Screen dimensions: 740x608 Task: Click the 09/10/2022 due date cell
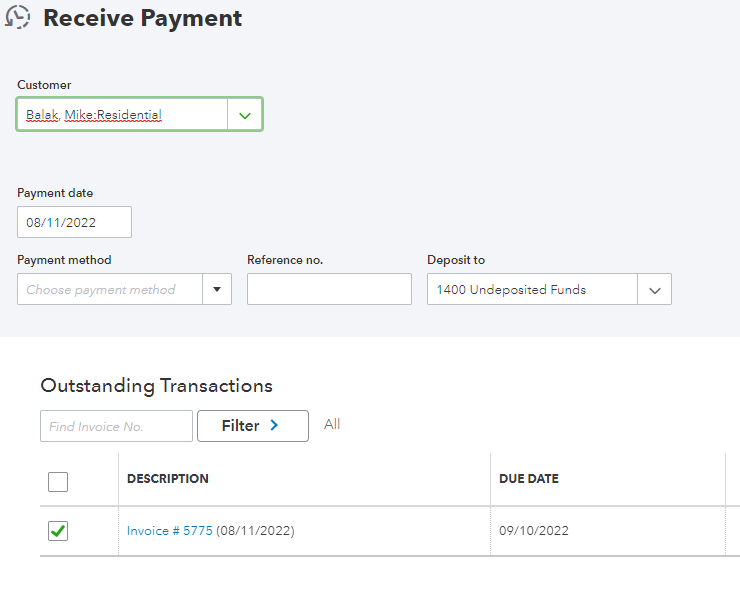tap(534, 531)
